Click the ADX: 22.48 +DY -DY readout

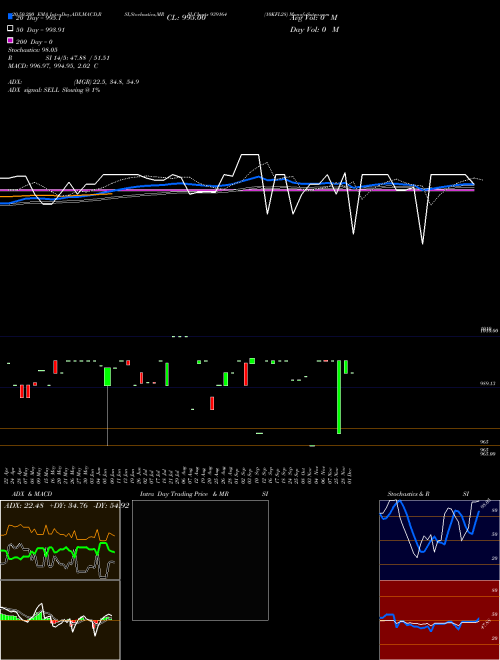click(x=66, y=505)
